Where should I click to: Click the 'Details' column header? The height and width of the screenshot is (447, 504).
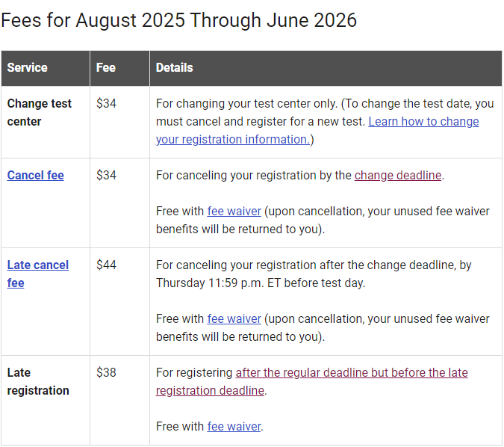click(x=174, y=68)
